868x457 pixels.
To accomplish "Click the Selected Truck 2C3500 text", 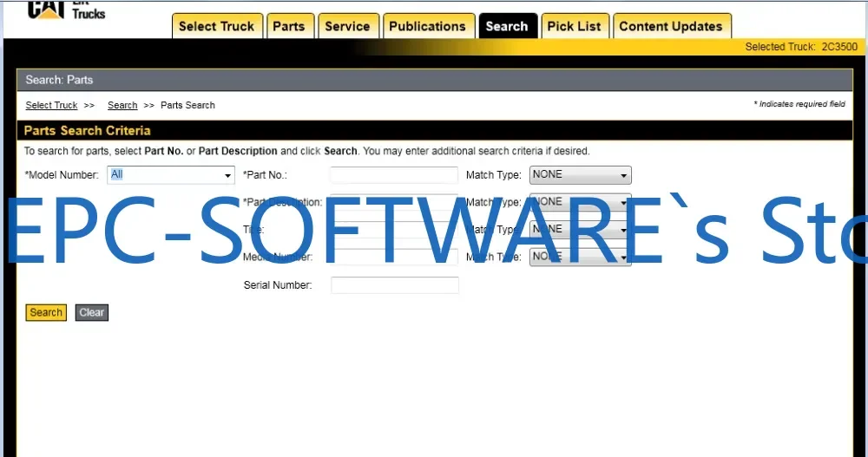I will point(801,47).
